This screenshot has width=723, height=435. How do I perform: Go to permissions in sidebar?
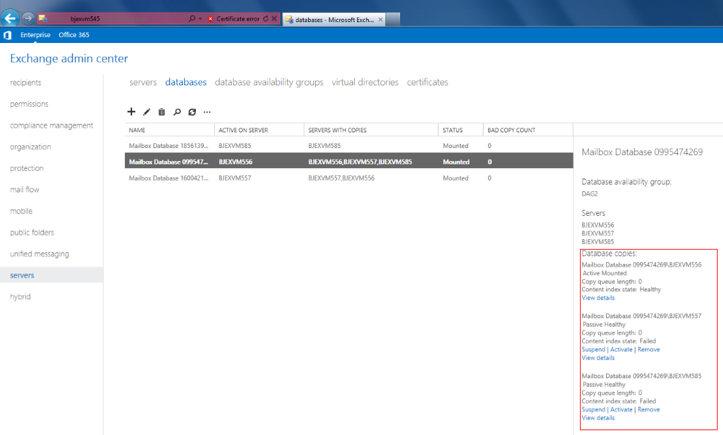[x=29, y=104]
